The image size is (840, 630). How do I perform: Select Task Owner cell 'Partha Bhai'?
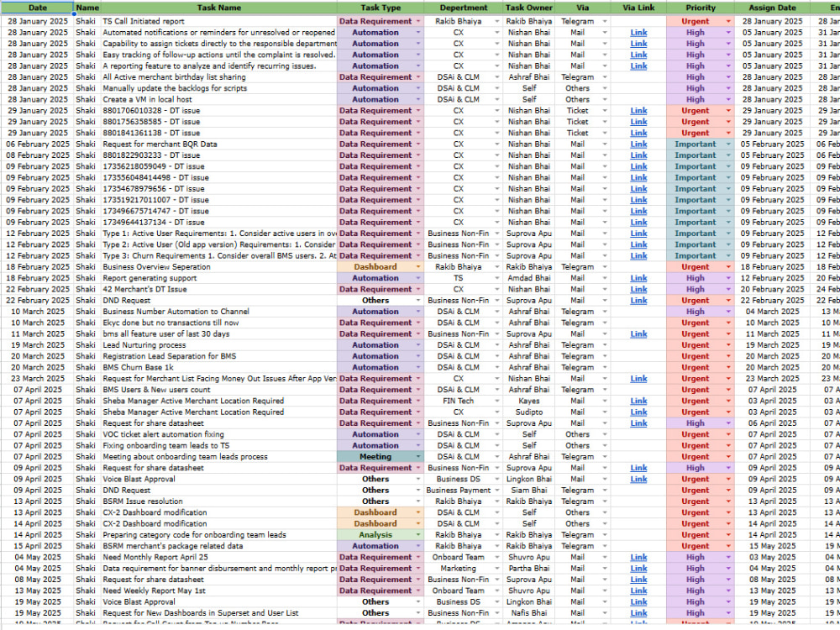(x=528, y=569)
